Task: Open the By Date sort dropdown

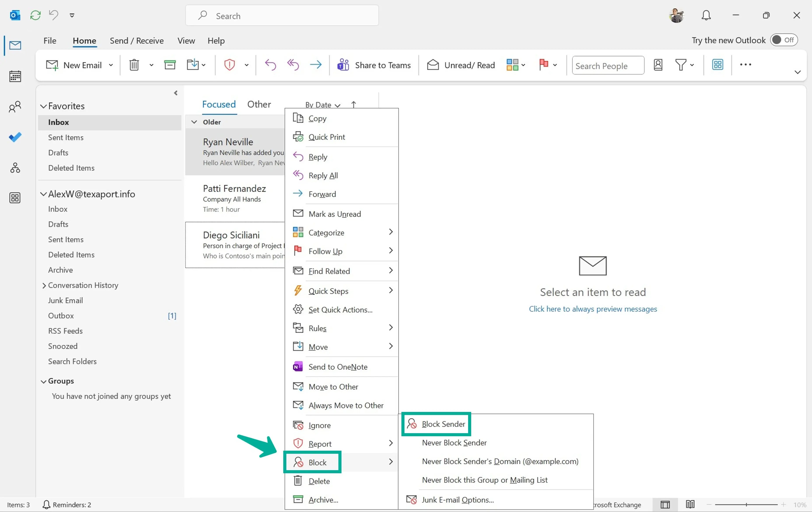Action: point(322,105)
